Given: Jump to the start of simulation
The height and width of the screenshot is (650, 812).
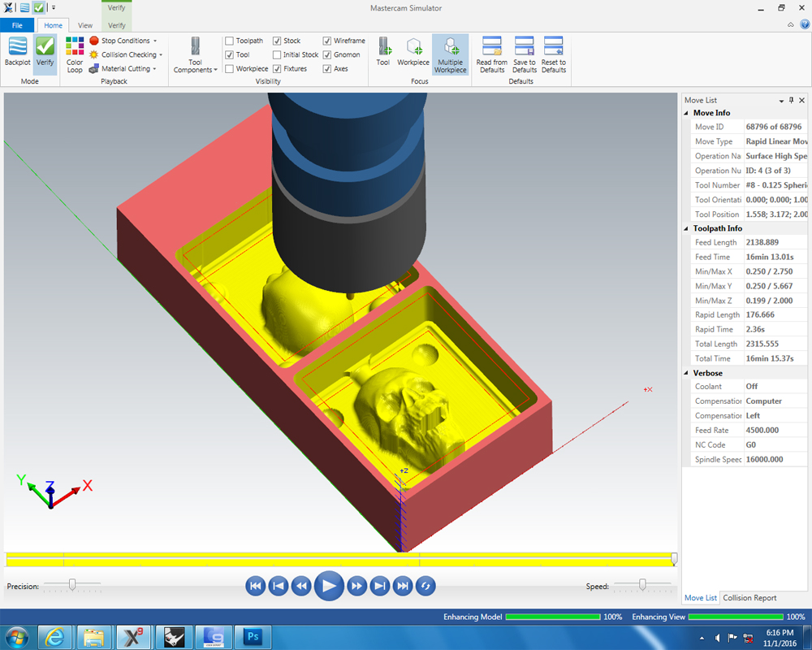Looking at the screenshot, I should (255, 587).
